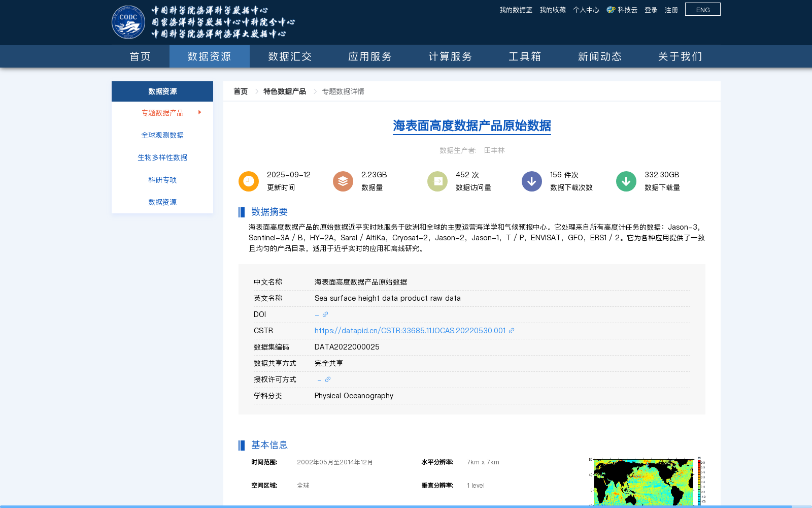Click data producer name 田丰林
This screenshot has height=508, width=812.
pos(494,150)
